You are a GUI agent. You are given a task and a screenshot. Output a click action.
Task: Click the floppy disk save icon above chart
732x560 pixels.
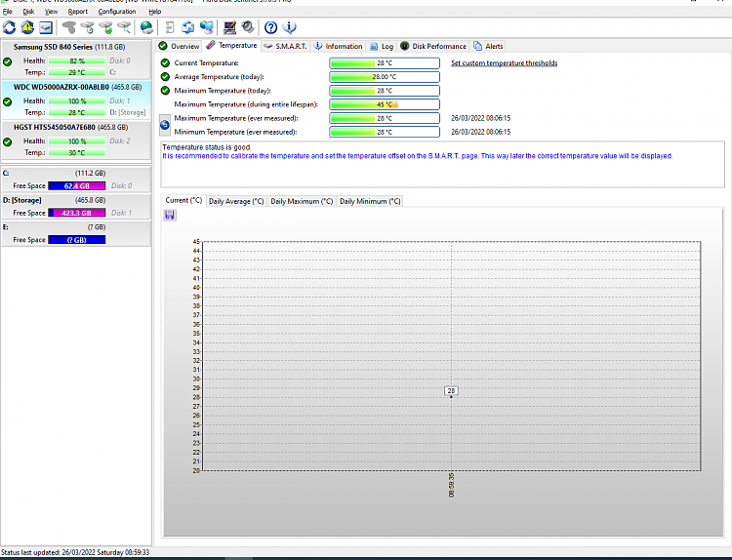pyautogui.click(x=170, y=215)
